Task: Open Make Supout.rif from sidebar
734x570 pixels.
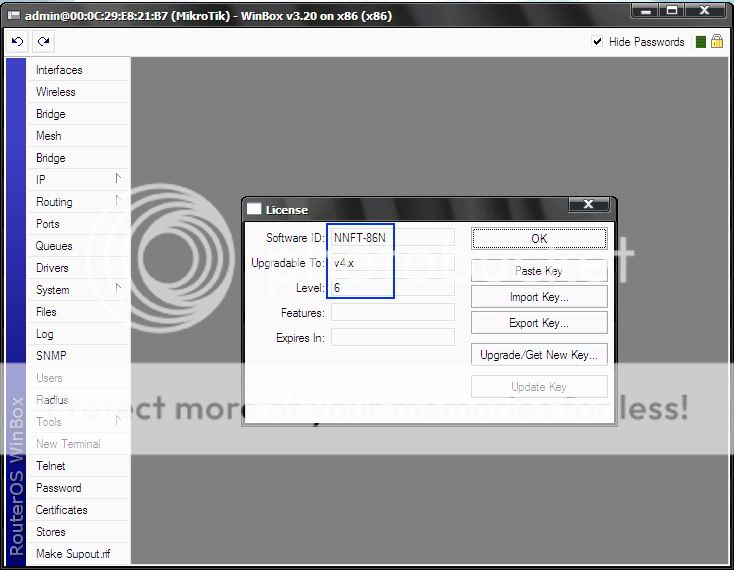Action: click(x=73, y=554)
